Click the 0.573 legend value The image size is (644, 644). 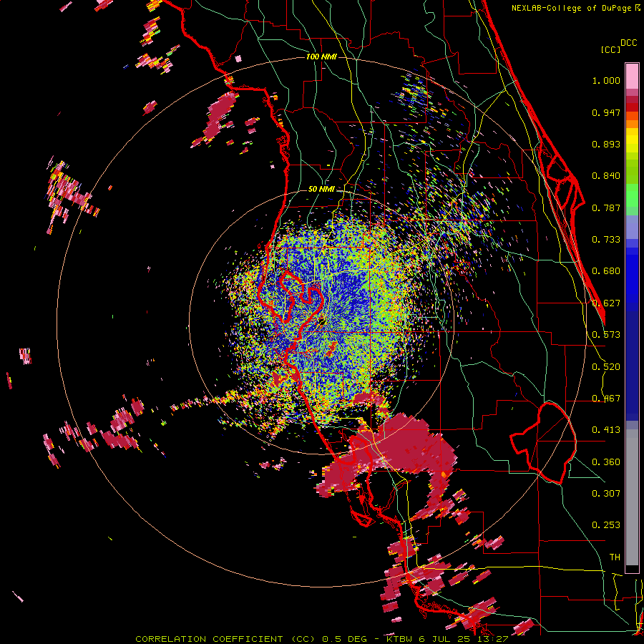606,335
